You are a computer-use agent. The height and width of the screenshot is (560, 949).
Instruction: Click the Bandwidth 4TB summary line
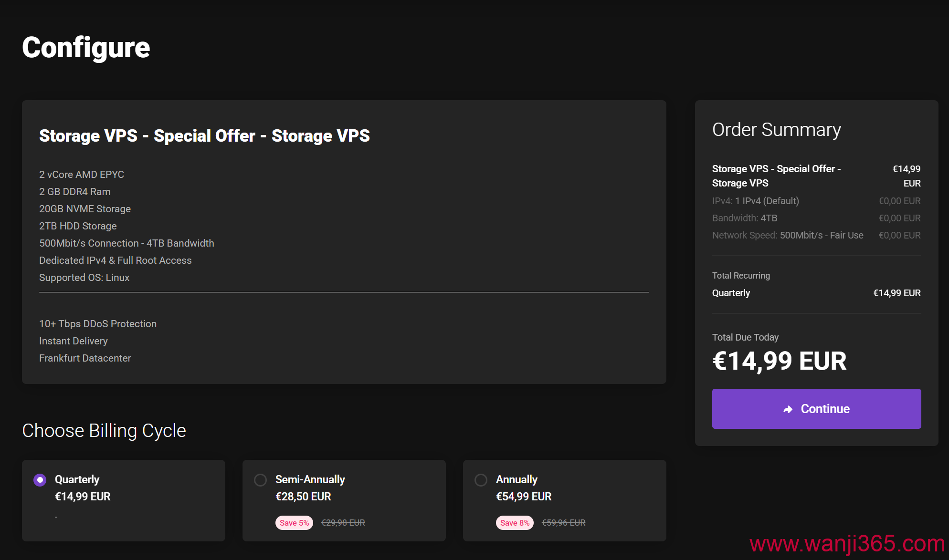[745, 218]
